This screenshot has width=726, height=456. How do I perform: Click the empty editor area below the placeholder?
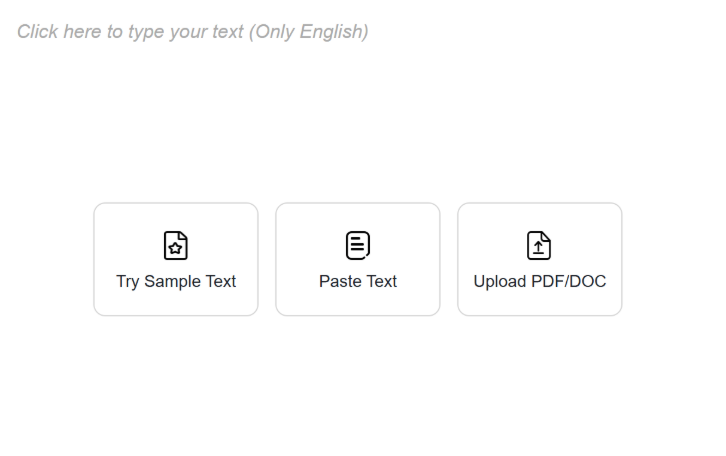pyautogui.click(x=362, y=120)
